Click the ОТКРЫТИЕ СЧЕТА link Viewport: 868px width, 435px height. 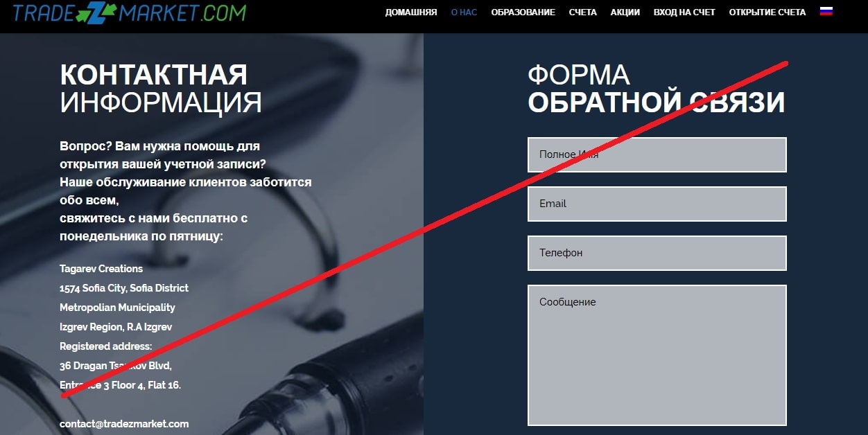(767, 12)
